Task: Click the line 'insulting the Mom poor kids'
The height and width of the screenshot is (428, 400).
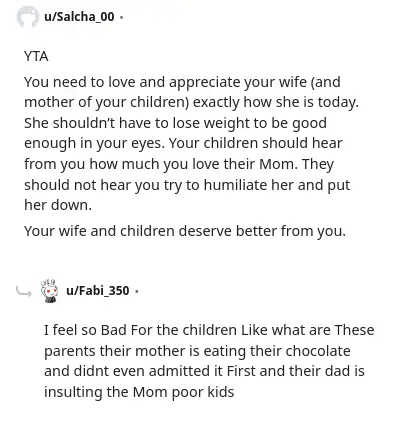Action: point(139,392)
